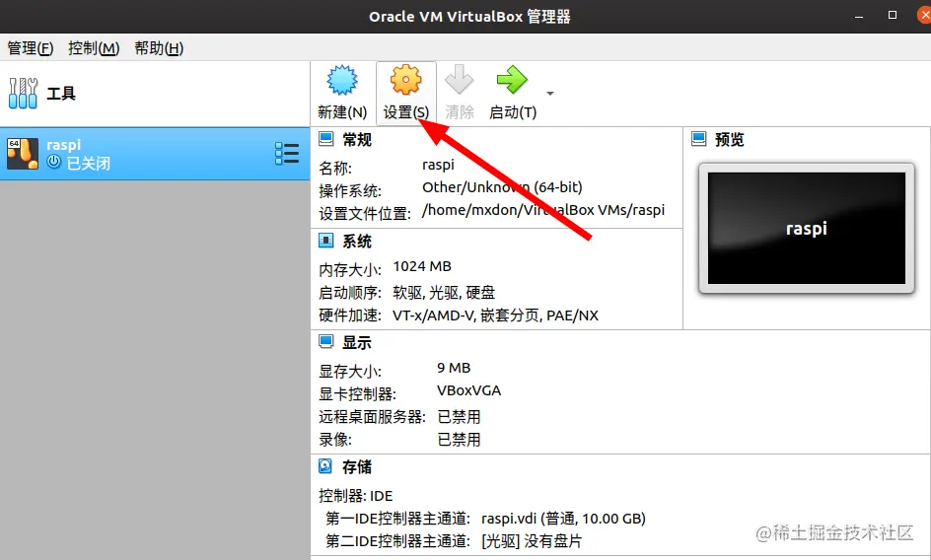Click the 预览 heading
Image resolution: width=931 pixels, height=560 pixels.
[x=730, y=140]
